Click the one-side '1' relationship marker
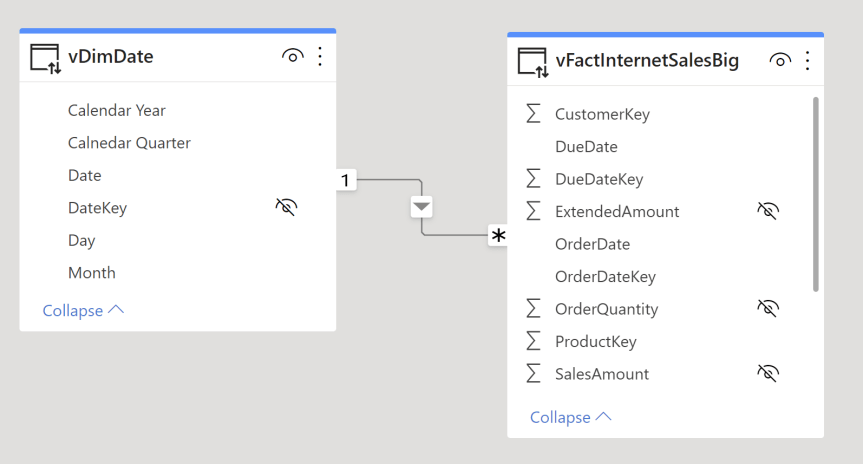 click(x=346, y=180)
